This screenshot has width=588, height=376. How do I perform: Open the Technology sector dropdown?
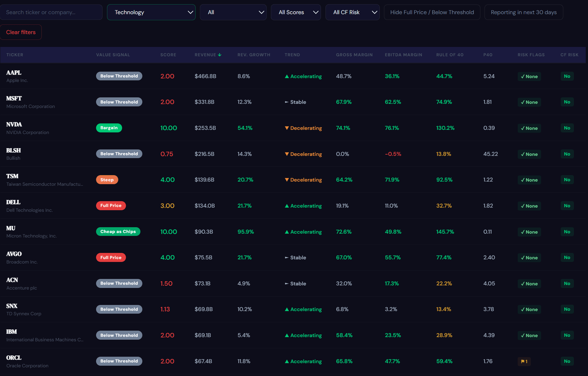click(151, 12)
